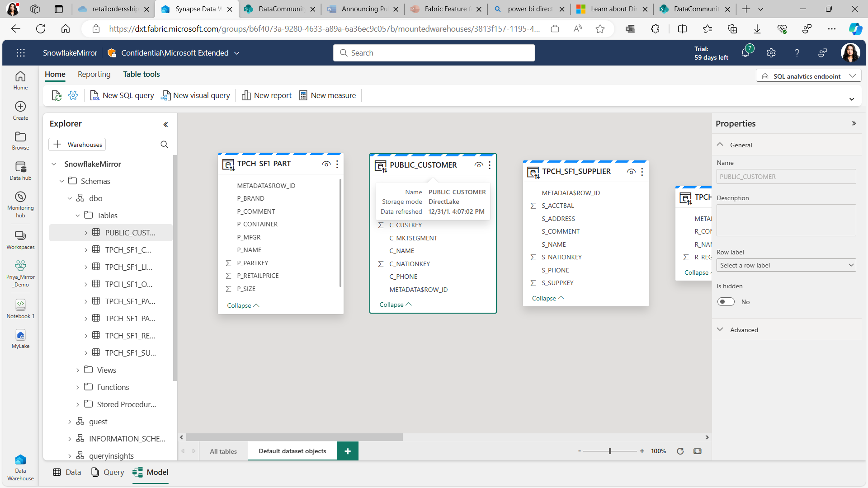Collapse the PUBLIC_CUSTOMER table card
The height and width of the screenshot is (488, 868).
tap(395, 305)
